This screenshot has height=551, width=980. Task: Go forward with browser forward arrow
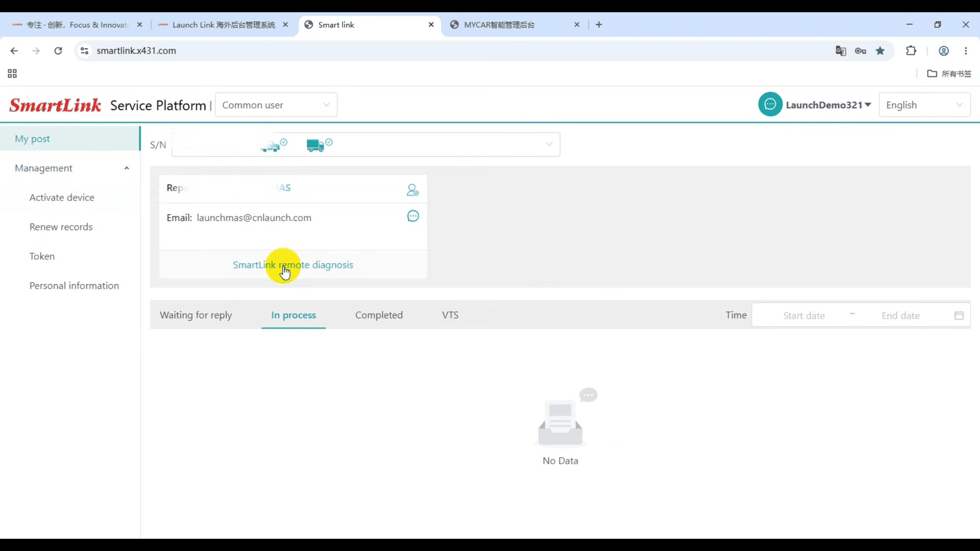[36, 51]
